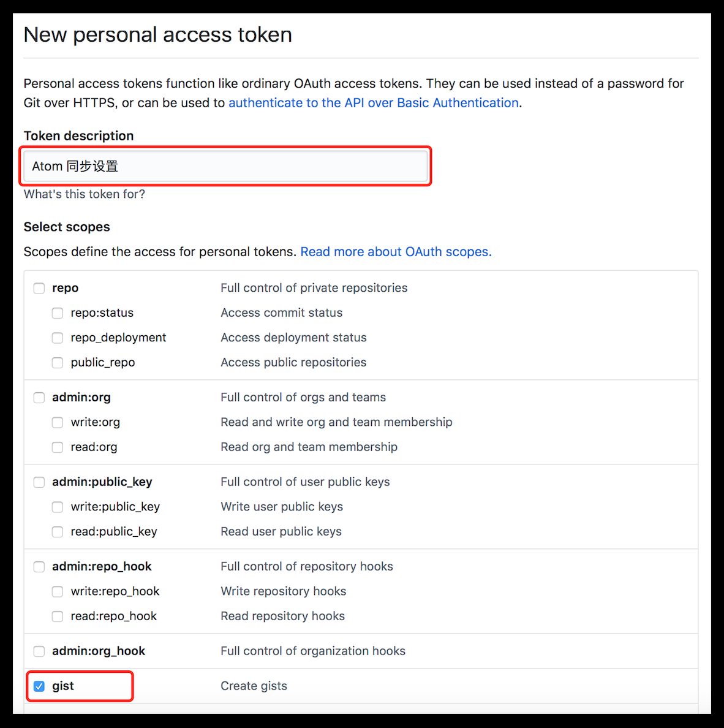Enable the admin:repo_hook scope
Viewport: 724px width, 728px height.
tap(39, 567)
